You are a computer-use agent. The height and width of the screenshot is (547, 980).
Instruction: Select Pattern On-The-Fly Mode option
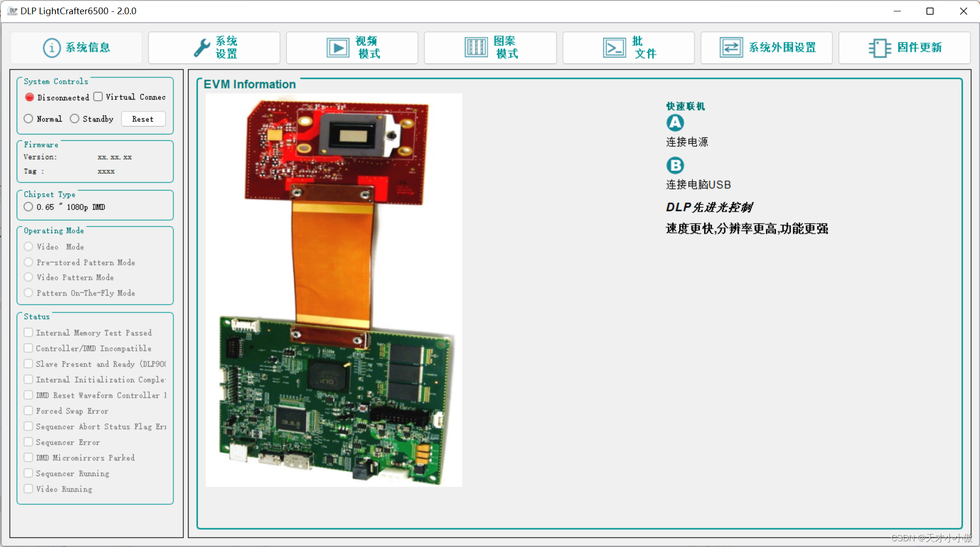28,293
